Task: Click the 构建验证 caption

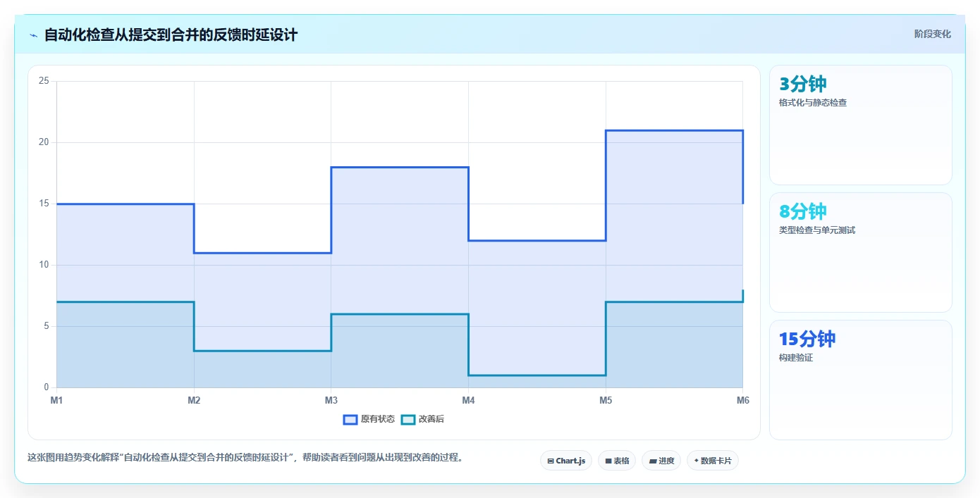Action: coord(796,358)
